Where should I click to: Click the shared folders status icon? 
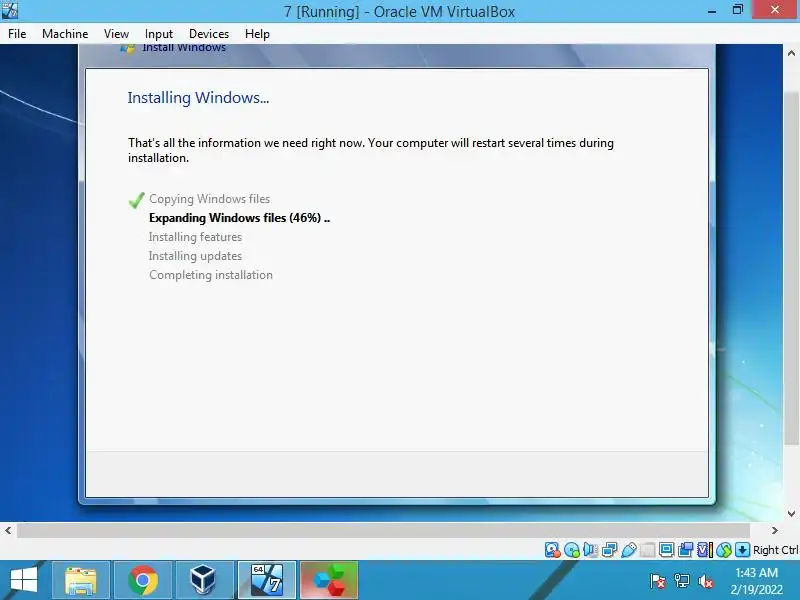(x=647, y=549)
